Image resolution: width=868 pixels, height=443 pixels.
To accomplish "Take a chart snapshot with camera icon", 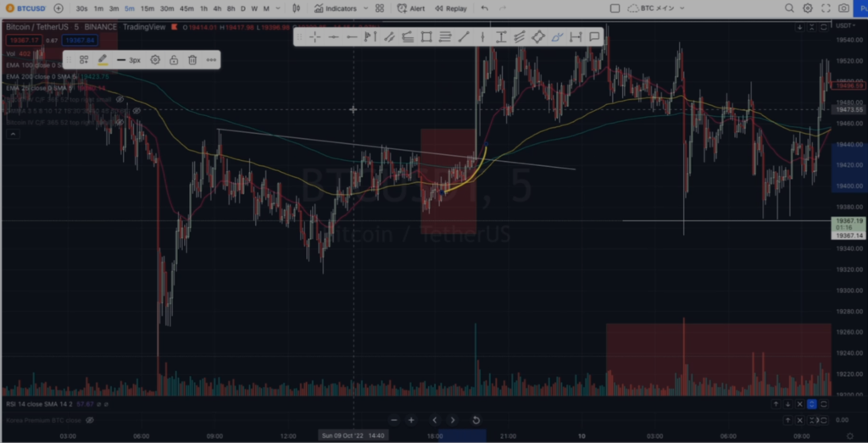I will tap(843, 8).
